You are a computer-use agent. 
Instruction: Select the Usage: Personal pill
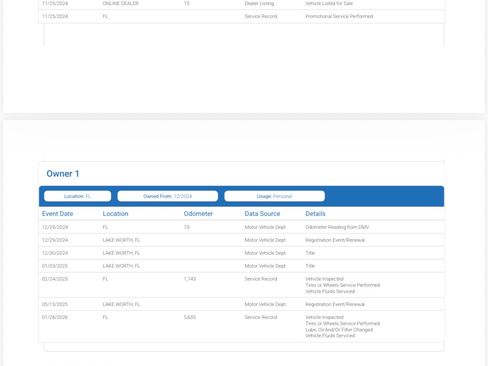(274, 196)
